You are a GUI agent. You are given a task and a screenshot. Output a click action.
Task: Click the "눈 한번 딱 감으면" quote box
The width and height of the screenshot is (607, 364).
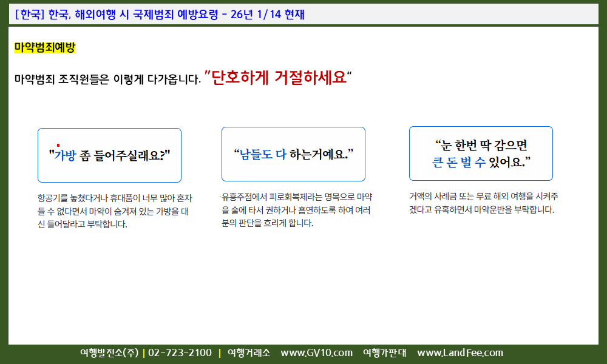click(x=481, y=153)
